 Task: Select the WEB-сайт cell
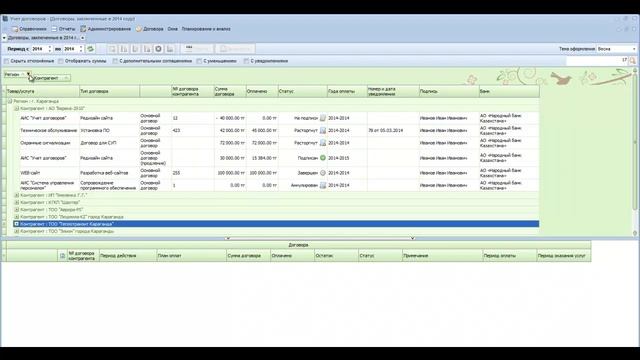pos(49,173)
